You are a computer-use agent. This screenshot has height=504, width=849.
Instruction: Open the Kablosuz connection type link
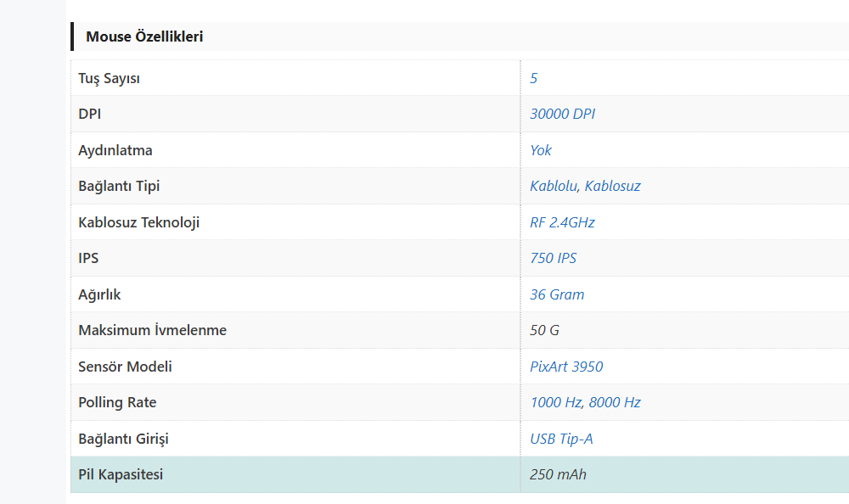click(x=612, y=186)
